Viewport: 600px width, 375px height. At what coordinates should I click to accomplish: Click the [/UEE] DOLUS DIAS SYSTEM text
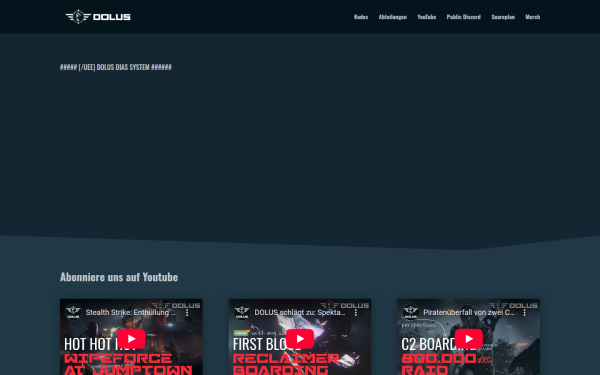[x=116, y=67]
